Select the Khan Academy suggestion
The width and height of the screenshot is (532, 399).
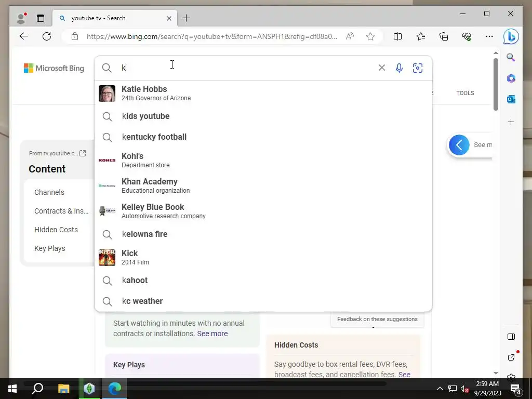(263, 185)
